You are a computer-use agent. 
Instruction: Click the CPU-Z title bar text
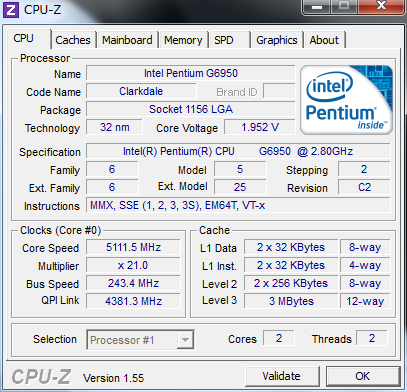click(43, 10)
